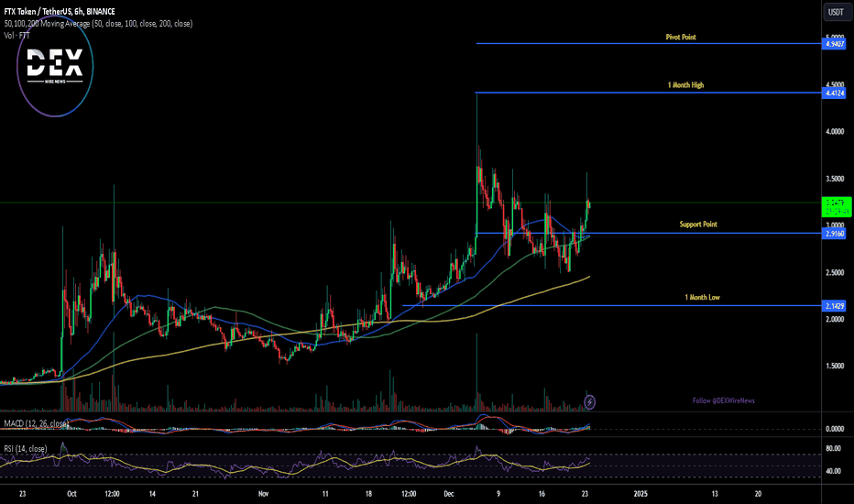
Task: Click the 80.00 RSI scale value
Action: [x=833, y=448]
